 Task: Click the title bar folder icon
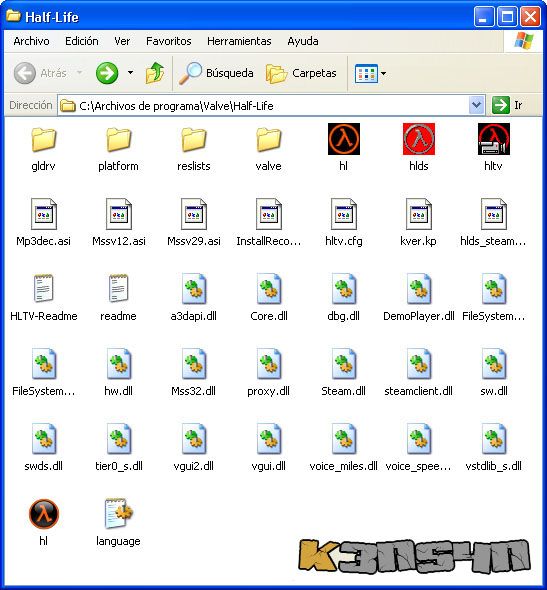(14, 16)
